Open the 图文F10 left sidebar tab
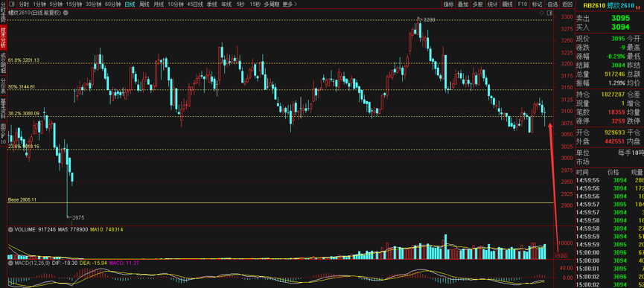 pos(3,134)
